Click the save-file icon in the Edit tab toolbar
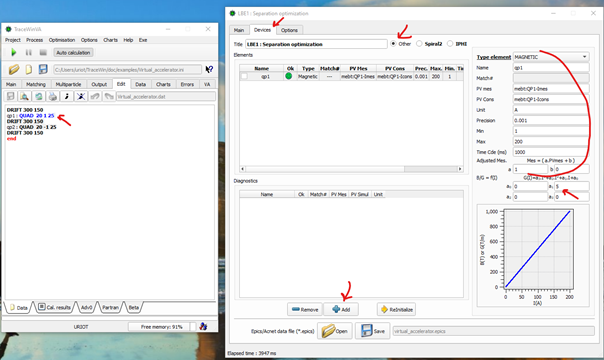 pyautogui.click(x=10, y=96)
